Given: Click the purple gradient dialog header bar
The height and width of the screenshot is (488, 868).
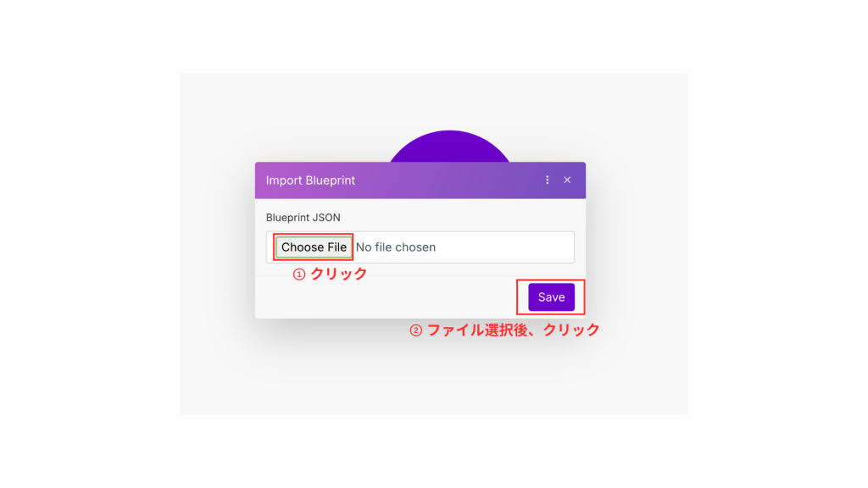Looking at the screenshot, I should pyautogui.click(x=420, y=180).
